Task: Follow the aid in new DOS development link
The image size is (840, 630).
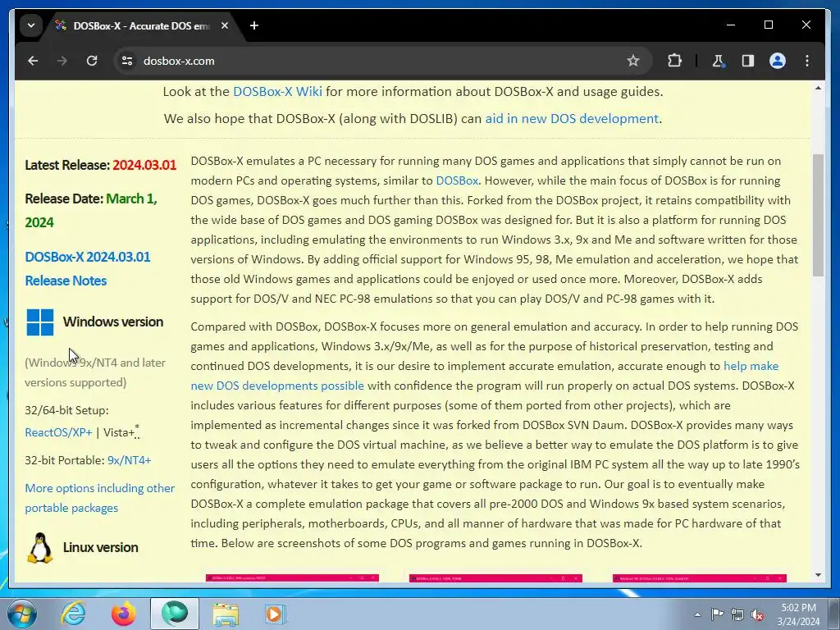Action: point(572,118)
